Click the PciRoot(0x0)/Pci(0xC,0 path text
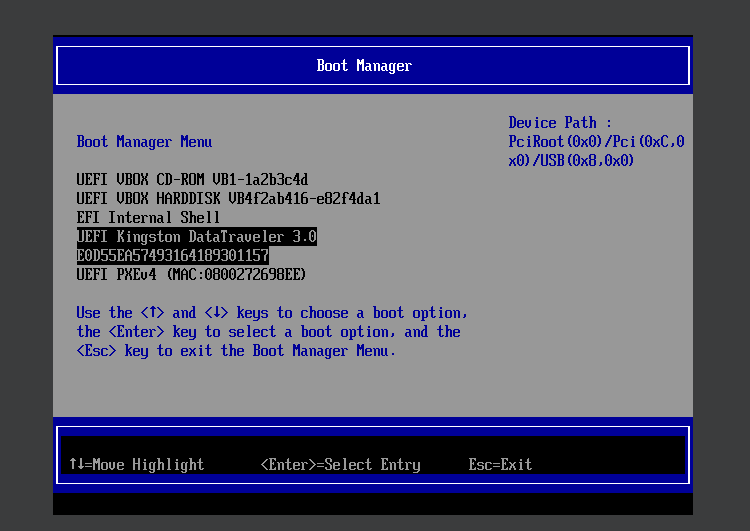 pos(596,142)
